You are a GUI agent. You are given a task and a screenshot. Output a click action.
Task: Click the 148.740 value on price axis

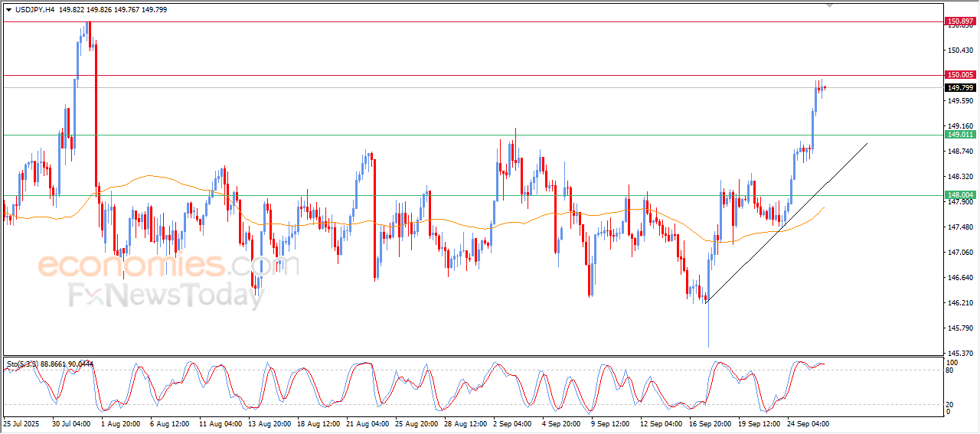point(960,152)
